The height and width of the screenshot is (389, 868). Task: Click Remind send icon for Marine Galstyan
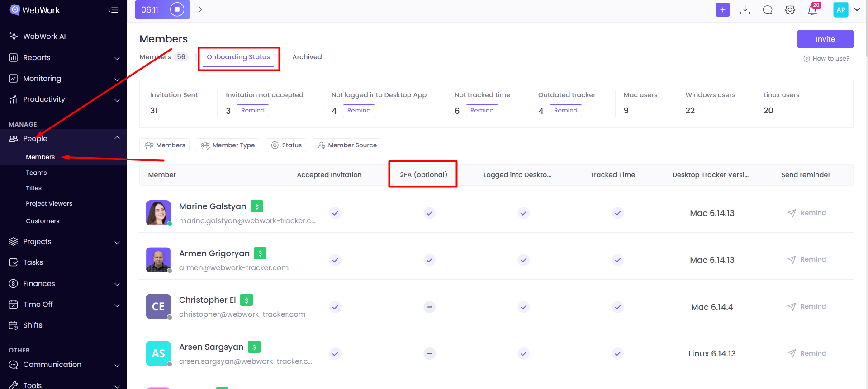pos(792,213)
